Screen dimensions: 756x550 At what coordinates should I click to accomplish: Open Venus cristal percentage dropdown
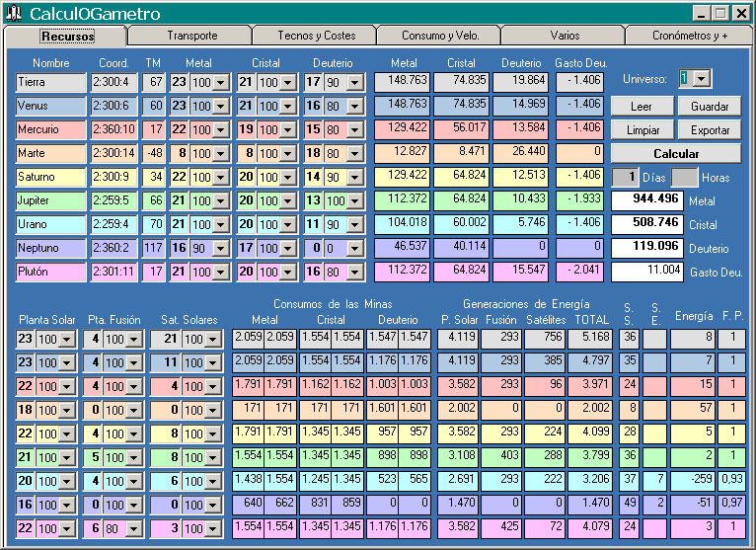[x=288, y=106]
